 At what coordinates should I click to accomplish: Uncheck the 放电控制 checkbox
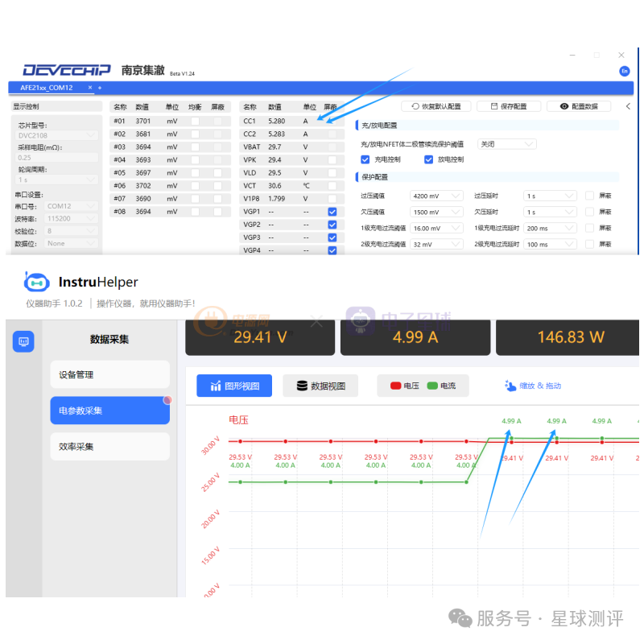(428, 159)
